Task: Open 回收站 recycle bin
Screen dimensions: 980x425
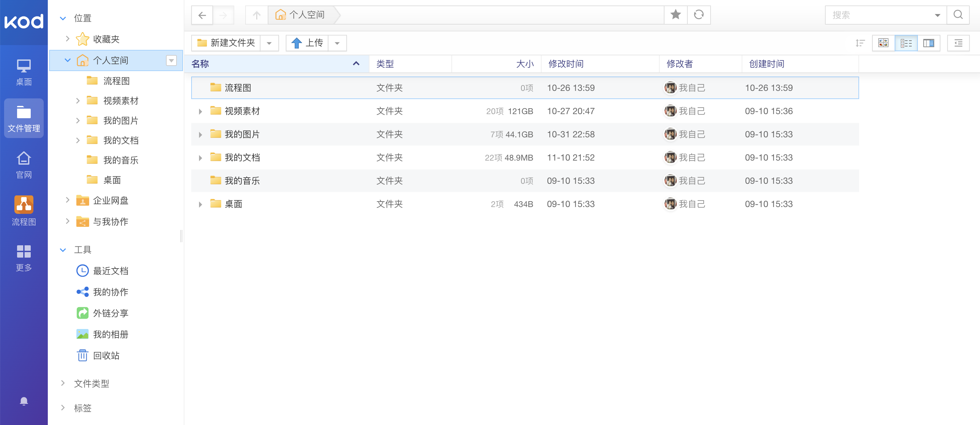Action: [98, 355]
